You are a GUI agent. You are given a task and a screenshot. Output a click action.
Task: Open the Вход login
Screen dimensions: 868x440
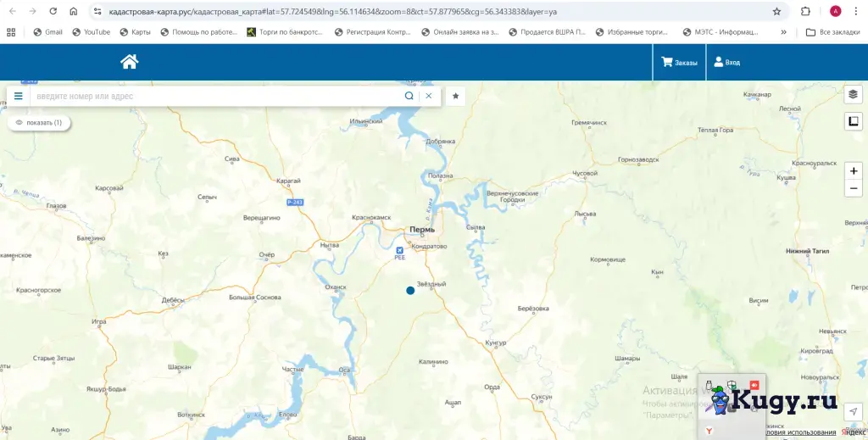[x=726, y=62]
